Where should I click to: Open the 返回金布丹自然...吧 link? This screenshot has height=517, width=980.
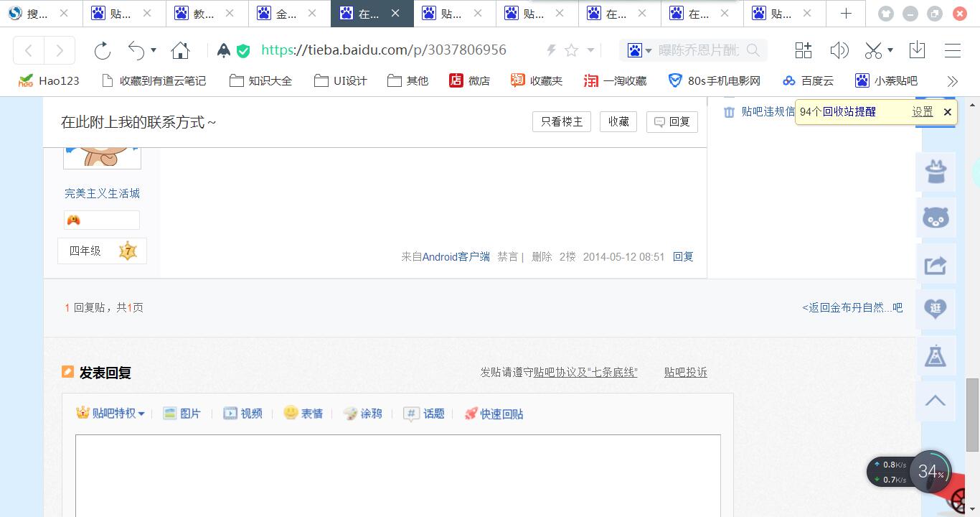pos(852,307)
